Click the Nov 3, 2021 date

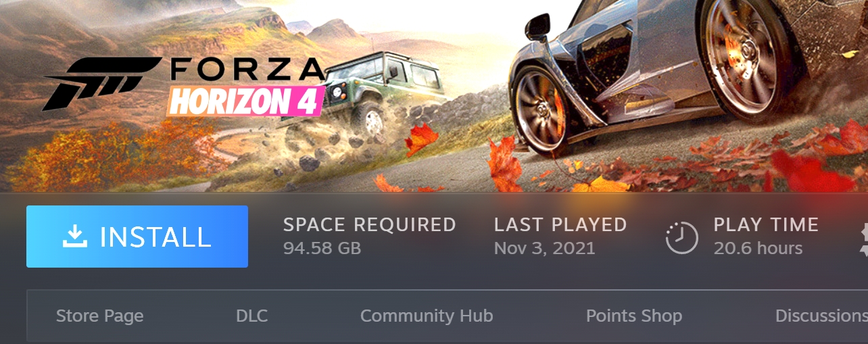(x=545, y=248)
